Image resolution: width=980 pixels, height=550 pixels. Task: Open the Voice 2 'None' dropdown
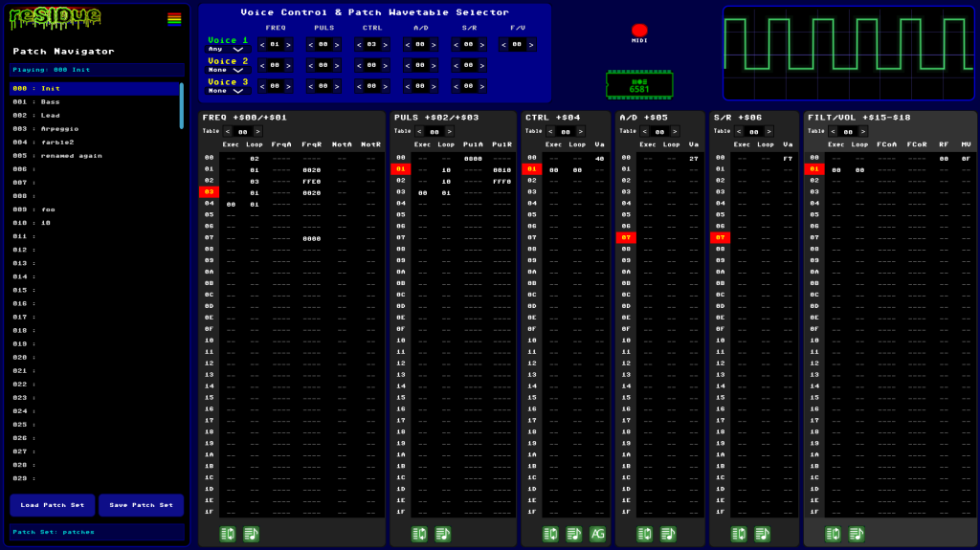(x=228, y=70)
